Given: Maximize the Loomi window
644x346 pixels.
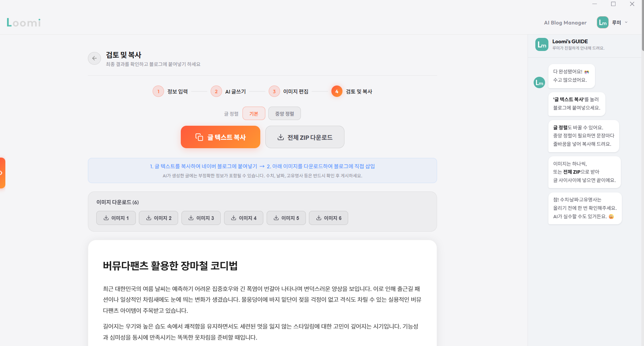Looking at the screenshot, I should [x=613, y=4].
